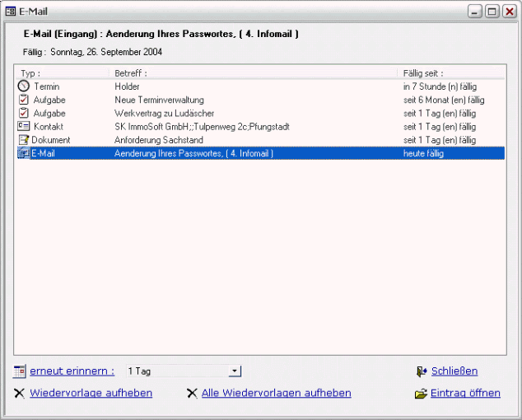This screenshot has height=420, width=522.
Task: Open the reminder interval dropdown arrow
Action: coord(235,372)
